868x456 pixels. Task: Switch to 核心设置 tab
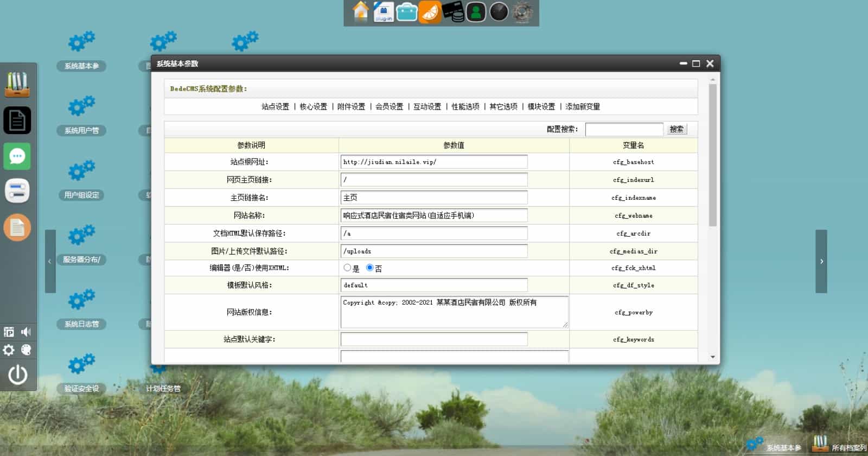314,106
